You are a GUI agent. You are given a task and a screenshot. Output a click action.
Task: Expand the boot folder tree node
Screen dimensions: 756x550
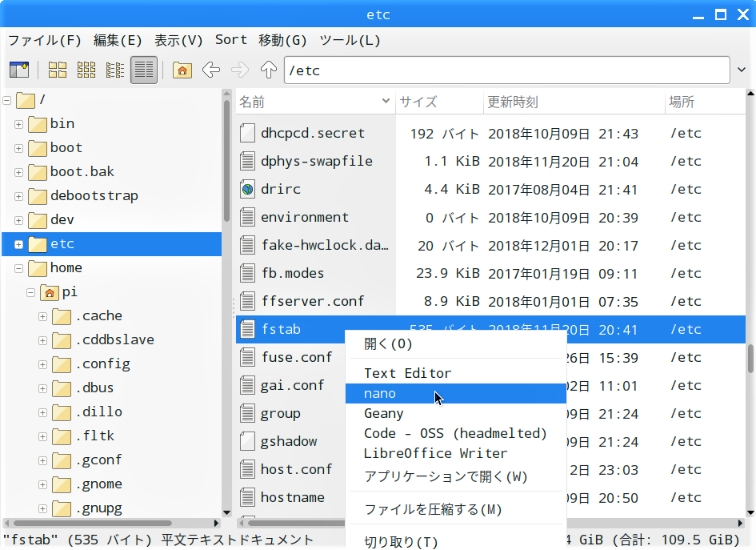pyautogui.click(x=19, y=148)
